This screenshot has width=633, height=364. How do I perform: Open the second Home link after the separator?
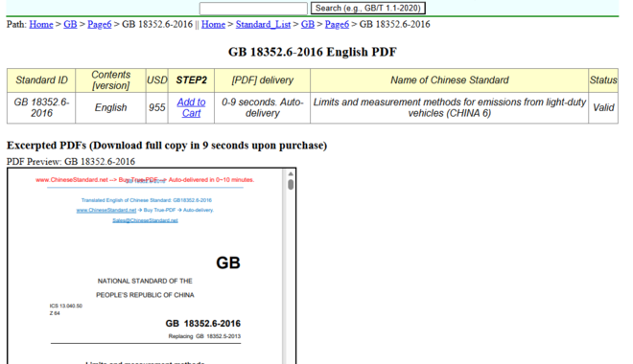213,24
